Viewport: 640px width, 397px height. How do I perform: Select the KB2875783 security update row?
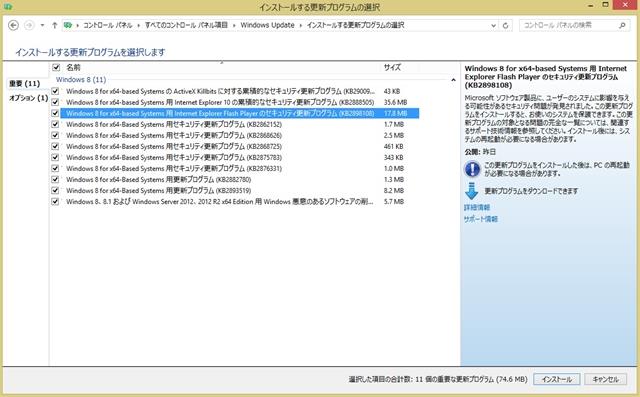point(240,157)
